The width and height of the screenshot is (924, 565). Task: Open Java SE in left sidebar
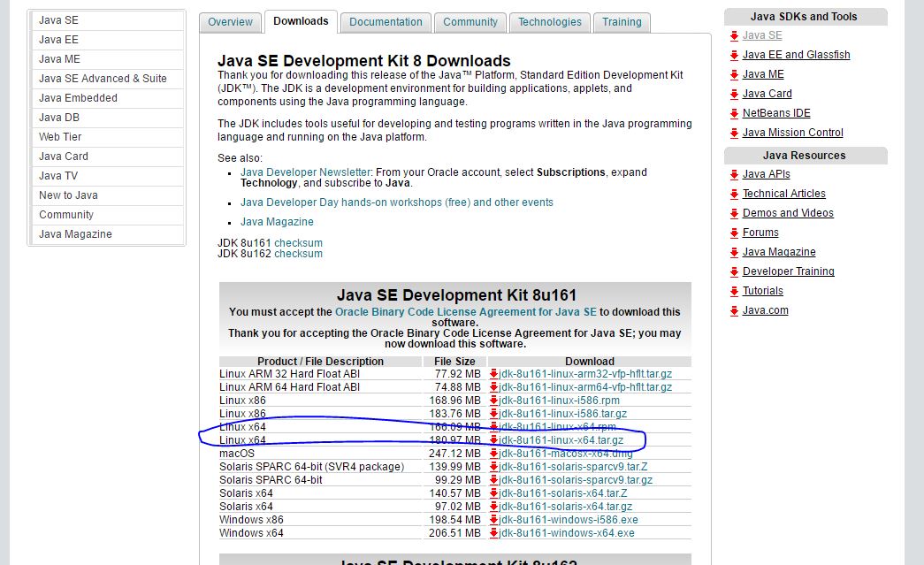[107, 20]
